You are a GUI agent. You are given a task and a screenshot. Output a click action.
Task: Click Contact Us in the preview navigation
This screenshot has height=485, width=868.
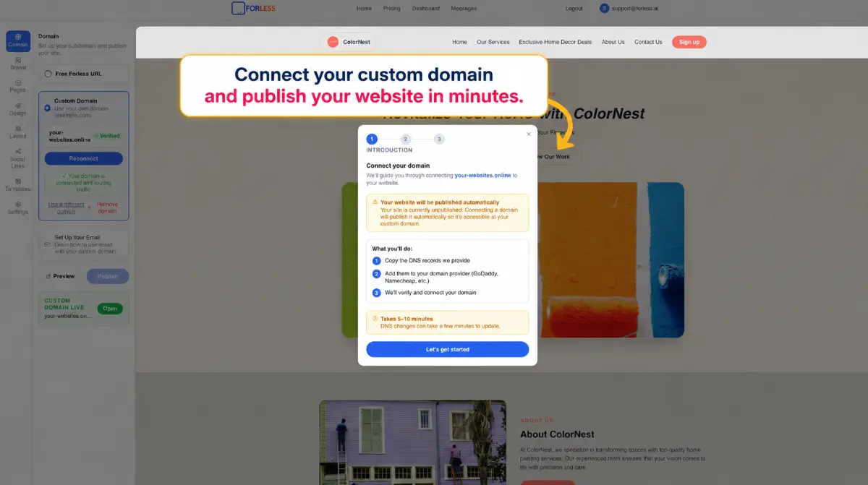coord(648,42)
